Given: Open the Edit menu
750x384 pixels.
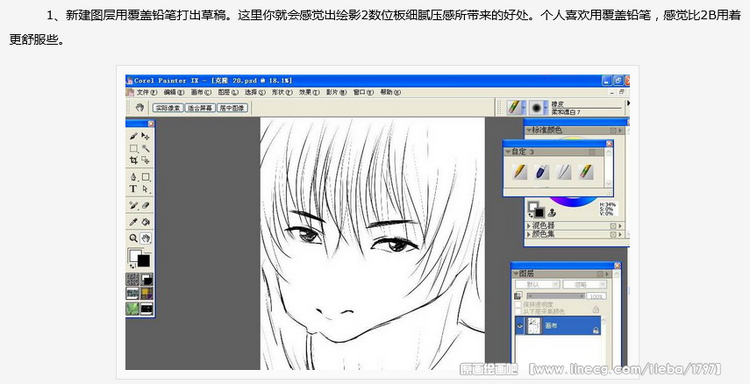Looking at the screenshot, I should (174, 92).
